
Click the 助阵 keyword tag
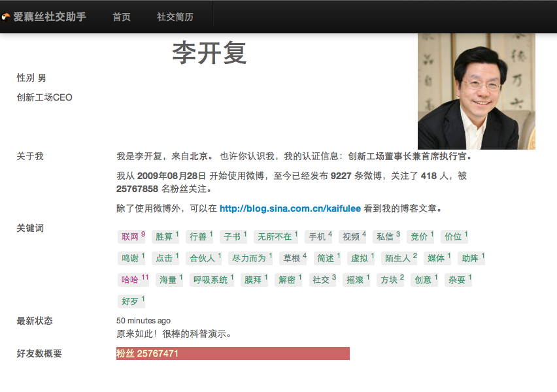pyautogui.click(x=472, y=258)
